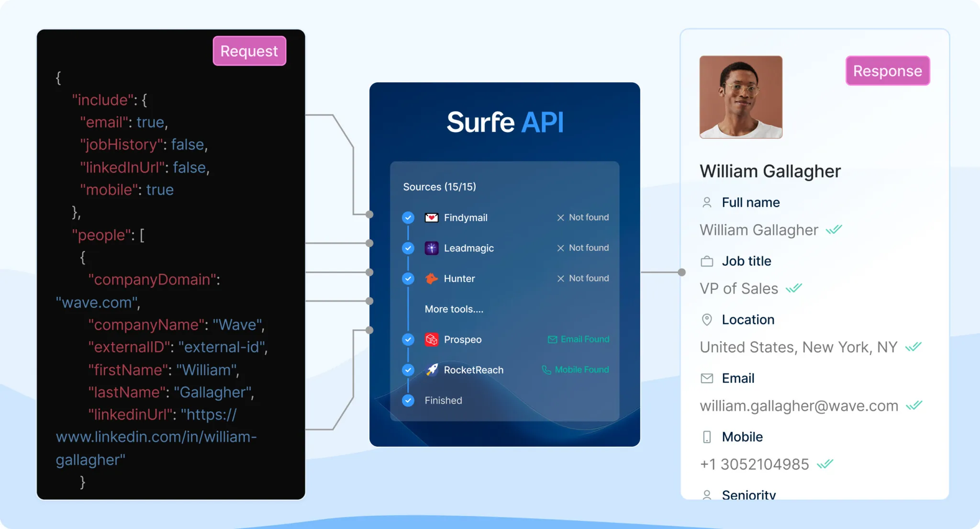Click the Findymail envelope icon

(x=432, y=218)
